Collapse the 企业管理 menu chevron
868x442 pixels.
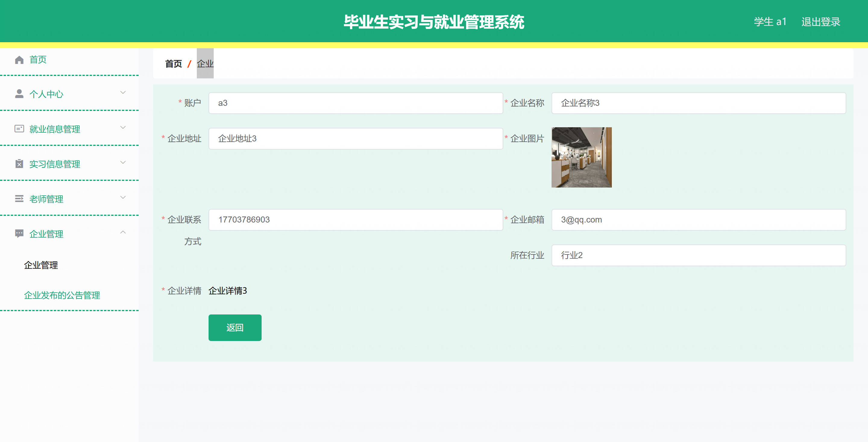click(x=123, y=232)
